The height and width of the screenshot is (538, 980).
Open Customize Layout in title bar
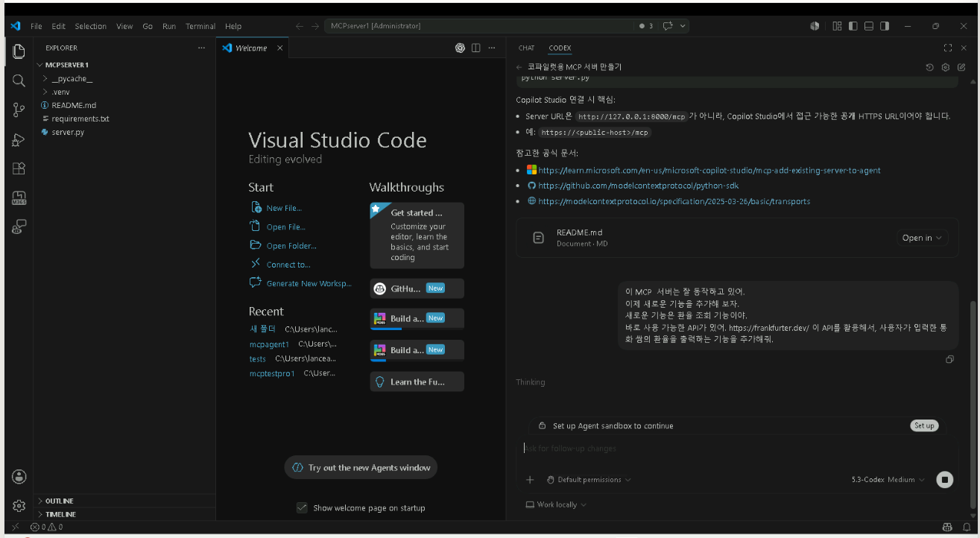click(837, 26)
